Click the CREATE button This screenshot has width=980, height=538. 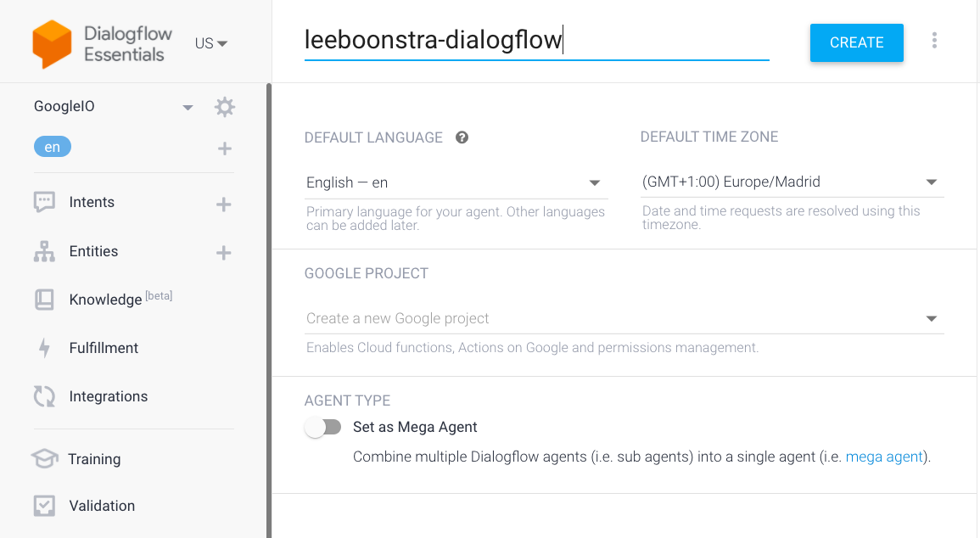[x=856, y=42]
